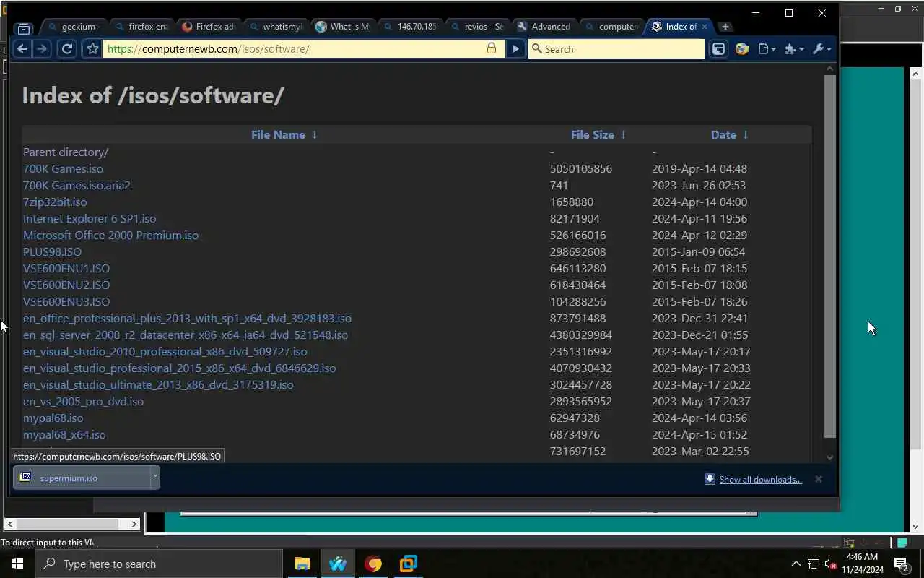Click the browser page vertical scrollbar
Viewport: 924px width, 578px height.
[x=829, y=256]
